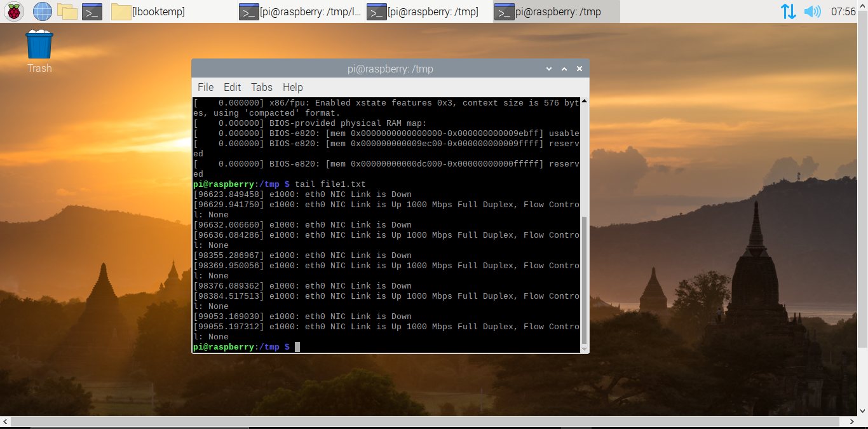Click the log line starting [96629.941750]
868x429 pixels.
[x=386, y=210]
